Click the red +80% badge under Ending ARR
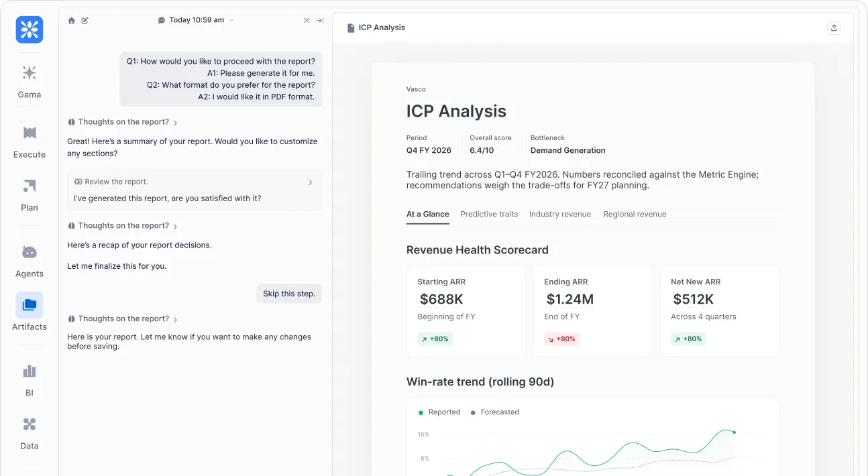This screenshot has height=476, width=868. click(x=561, y=339)
